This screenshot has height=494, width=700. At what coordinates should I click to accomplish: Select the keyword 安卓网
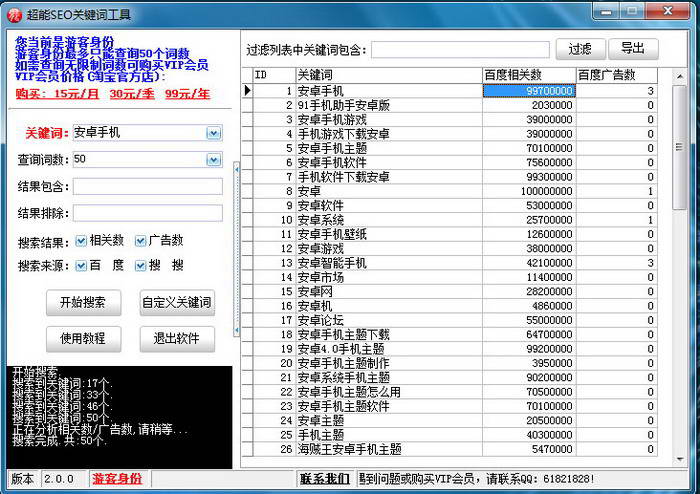pos(315,291)
